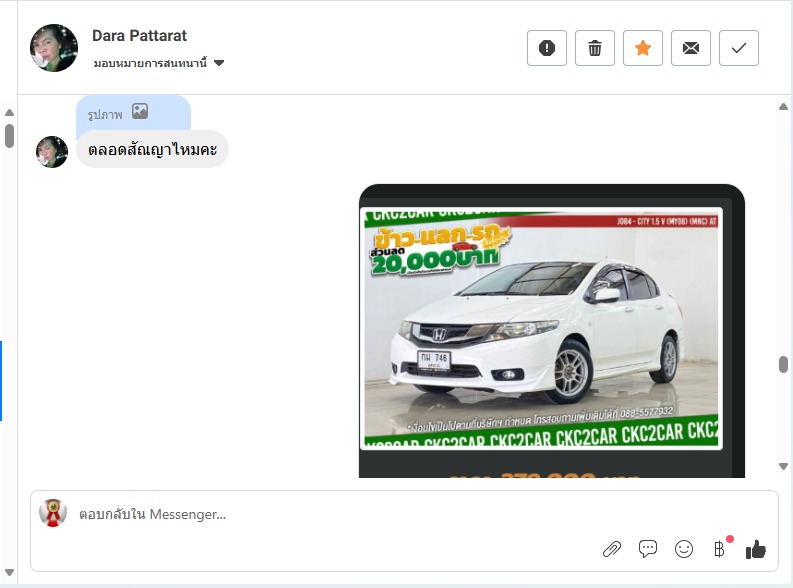Click Dara Pattarat's header profile picture
793x588 pixels.
pyautogui.click(x=54, y=48)
